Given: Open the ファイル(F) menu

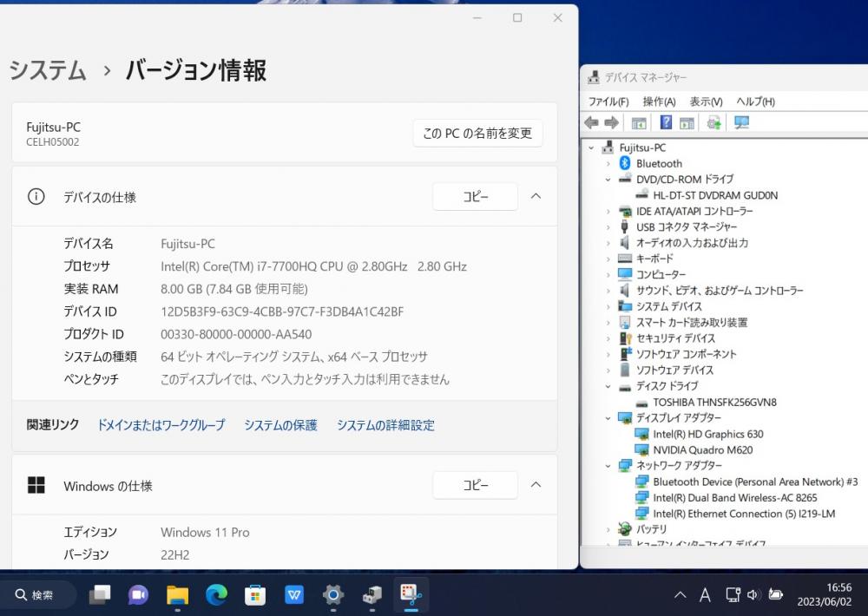Looking at the screenshot, I should pos(608,102).
